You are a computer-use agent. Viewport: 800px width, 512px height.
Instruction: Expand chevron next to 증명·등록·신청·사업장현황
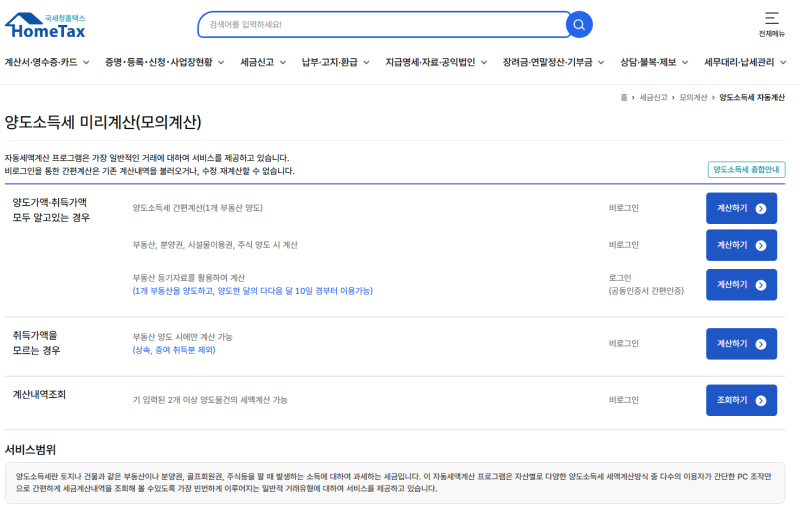coord(221,63)
